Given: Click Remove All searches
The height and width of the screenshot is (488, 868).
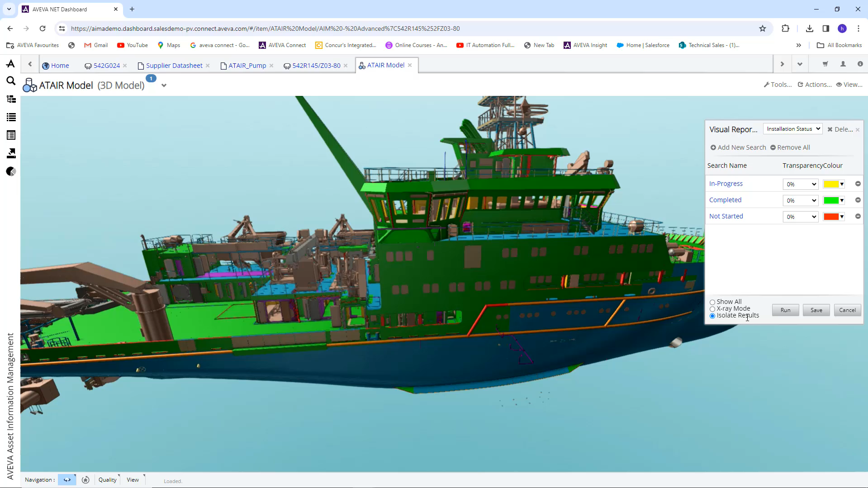Looking at the screenshot, I should click(x=790, y=147).
